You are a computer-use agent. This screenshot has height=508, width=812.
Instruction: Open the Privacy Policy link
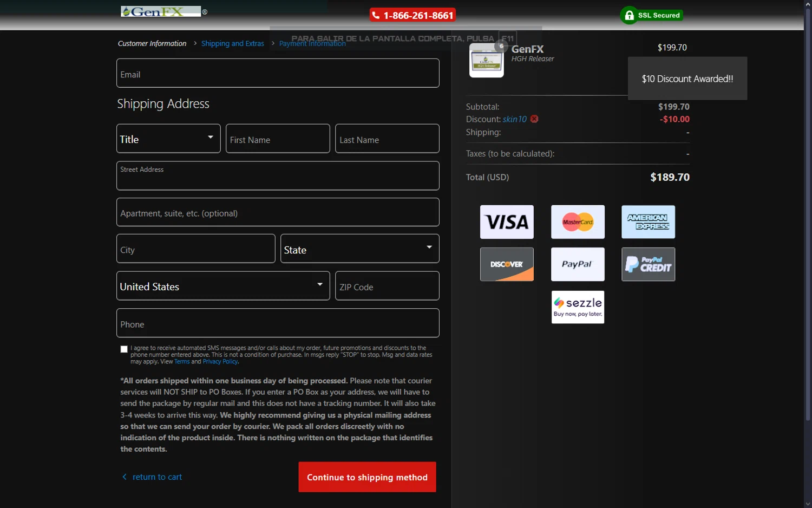pos(220,362)
